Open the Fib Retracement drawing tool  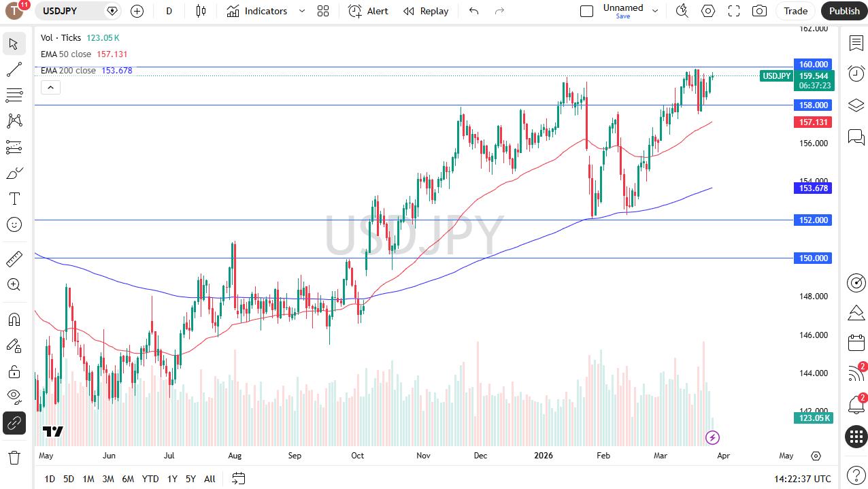14,95
